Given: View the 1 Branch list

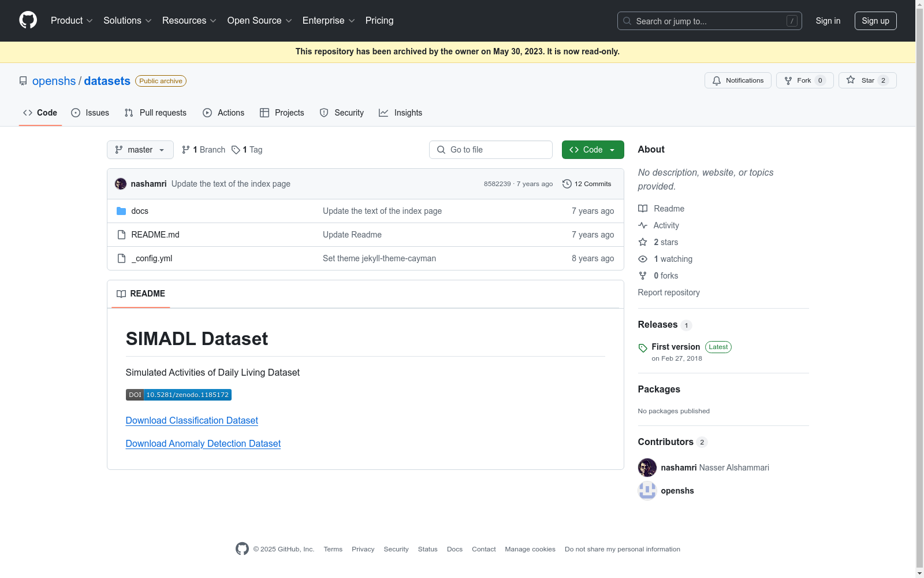Looking at the screenshot, I should pos(203,150).
